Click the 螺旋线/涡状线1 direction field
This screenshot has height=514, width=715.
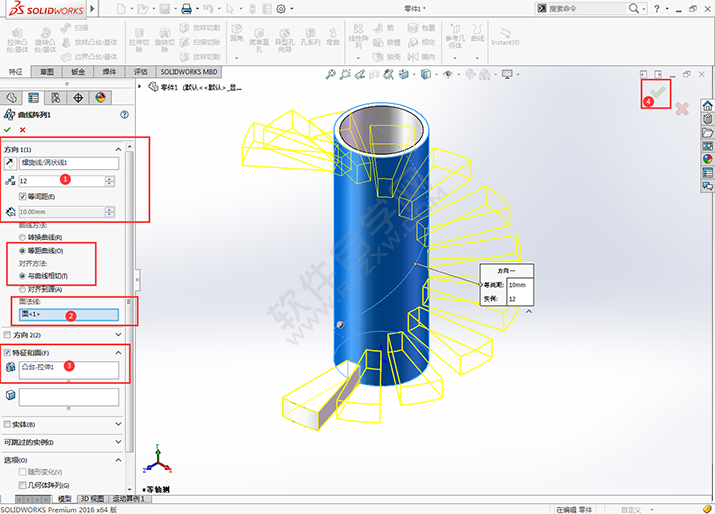68,162
